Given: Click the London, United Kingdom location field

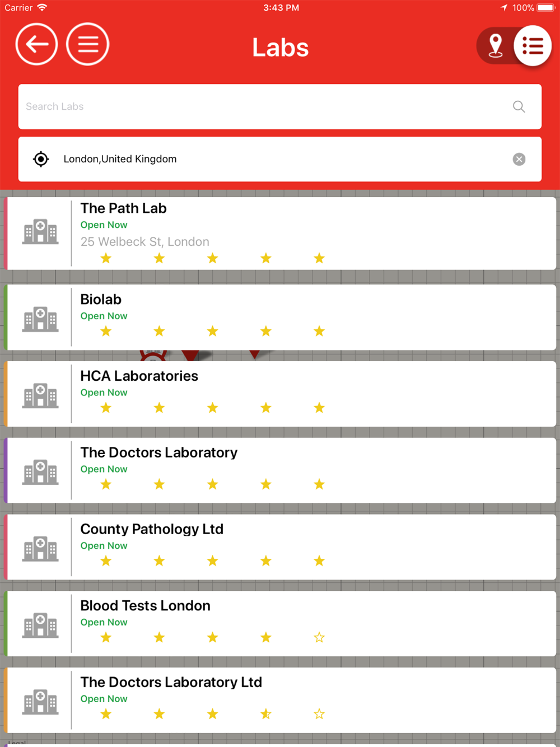Looking at the screenshot, I should [280, 159].
